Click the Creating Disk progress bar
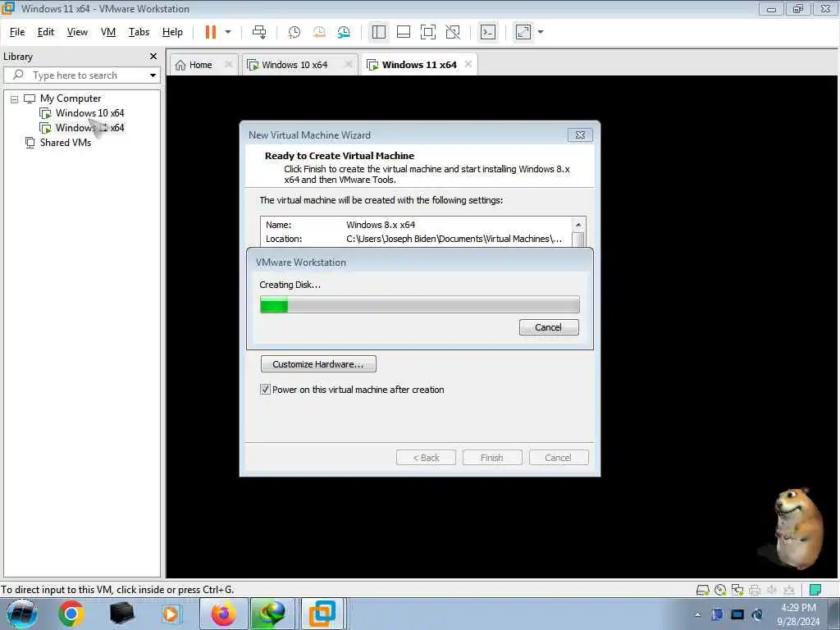Viewport: 840px width, 630px height. tap(419, 305)
